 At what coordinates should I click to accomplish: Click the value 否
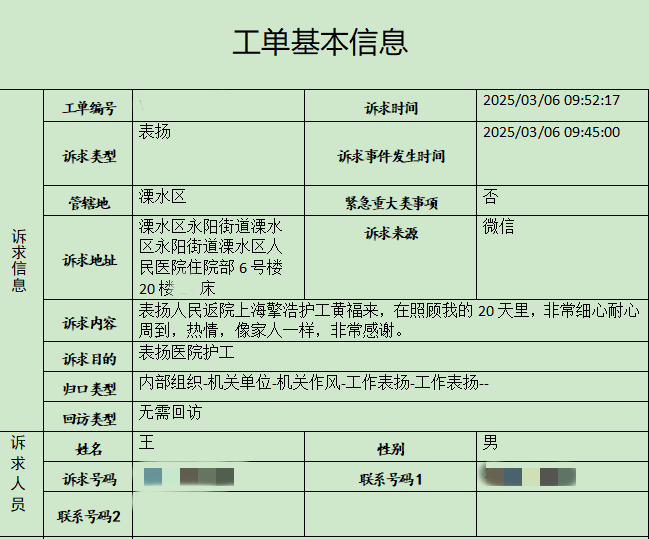[x=490, y=196]
